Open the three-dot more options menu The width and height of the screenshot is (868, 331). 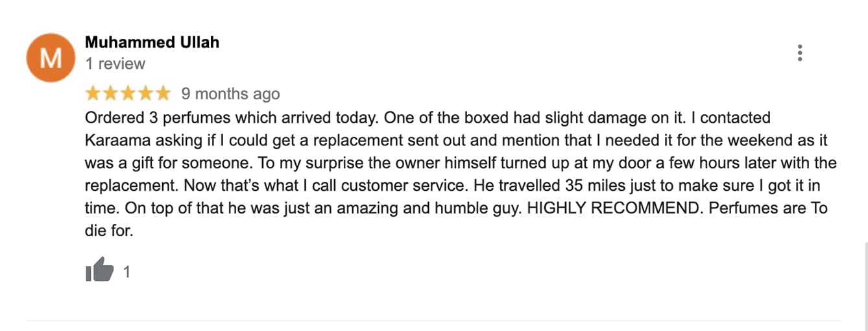point(800,53)
